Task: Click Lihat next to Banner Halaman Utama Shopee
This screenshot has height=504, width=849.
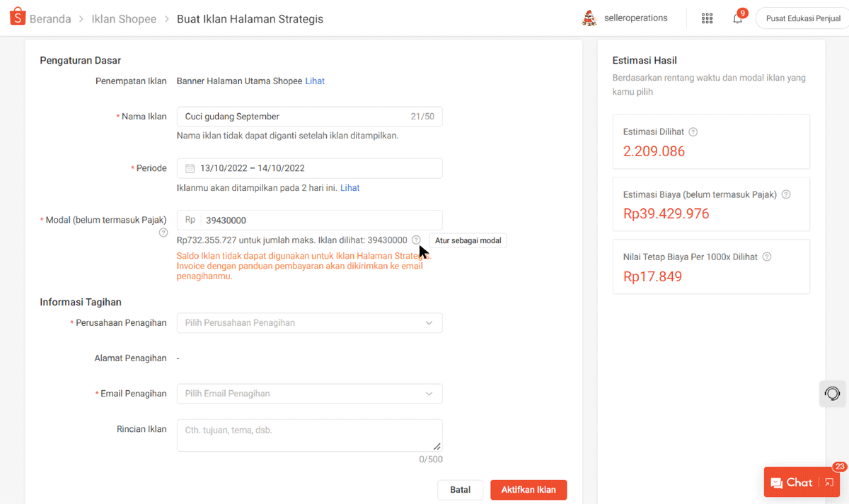Action: 315,81
